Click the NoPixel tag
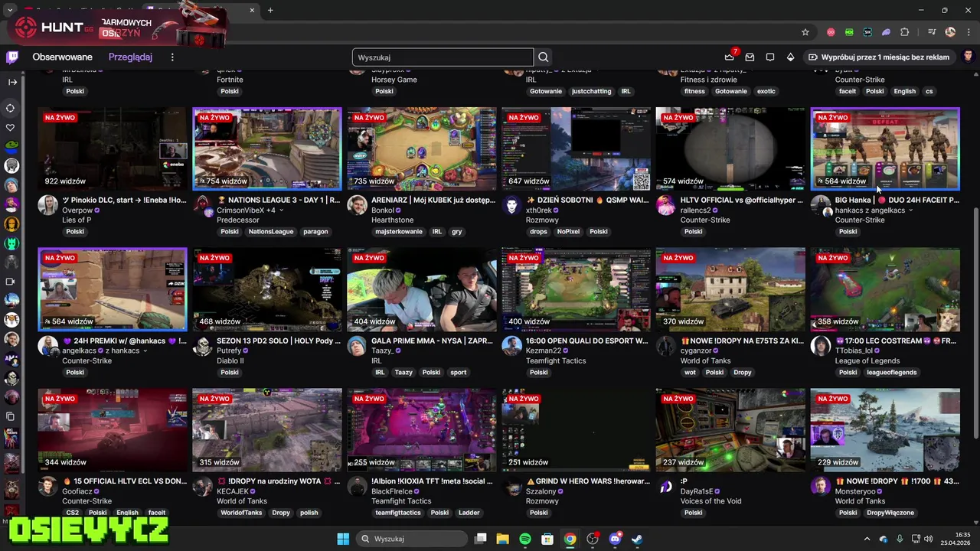The height and width of the screenshot is (551, 980). tap(568, 232)
